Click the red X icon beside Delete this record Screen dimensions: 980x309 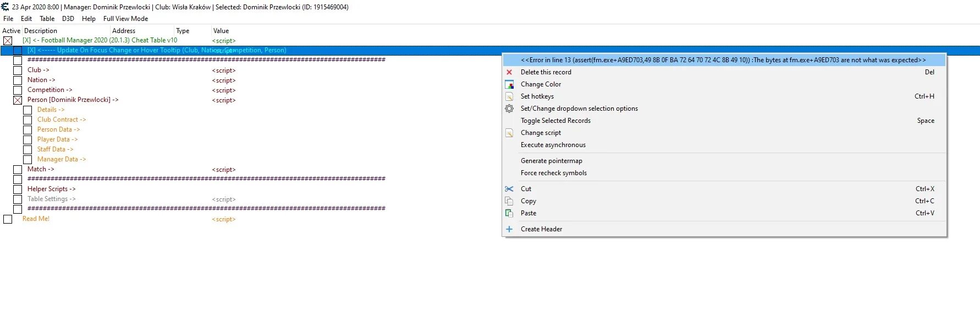coord(509,72)
